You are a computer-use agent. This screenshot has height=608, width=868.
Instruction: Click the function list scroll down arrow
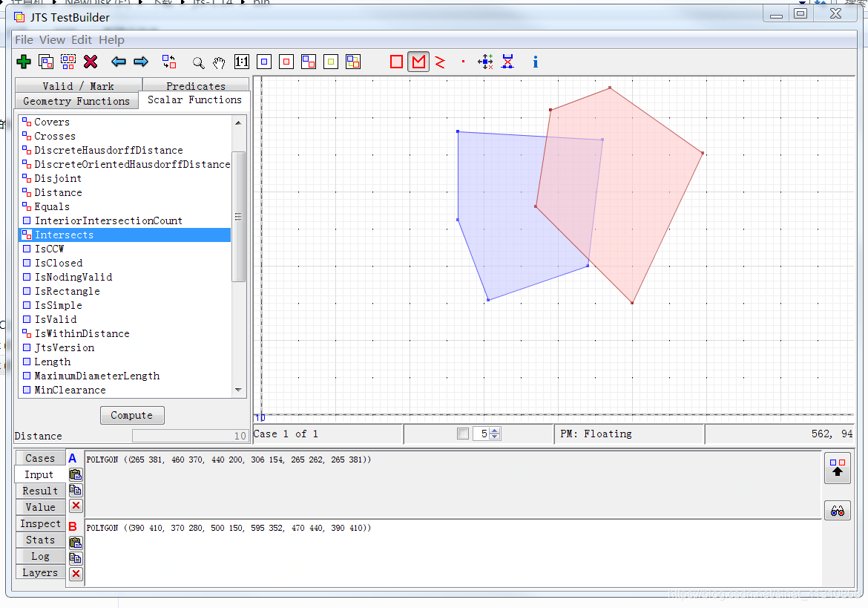click(x=239, y=390)
